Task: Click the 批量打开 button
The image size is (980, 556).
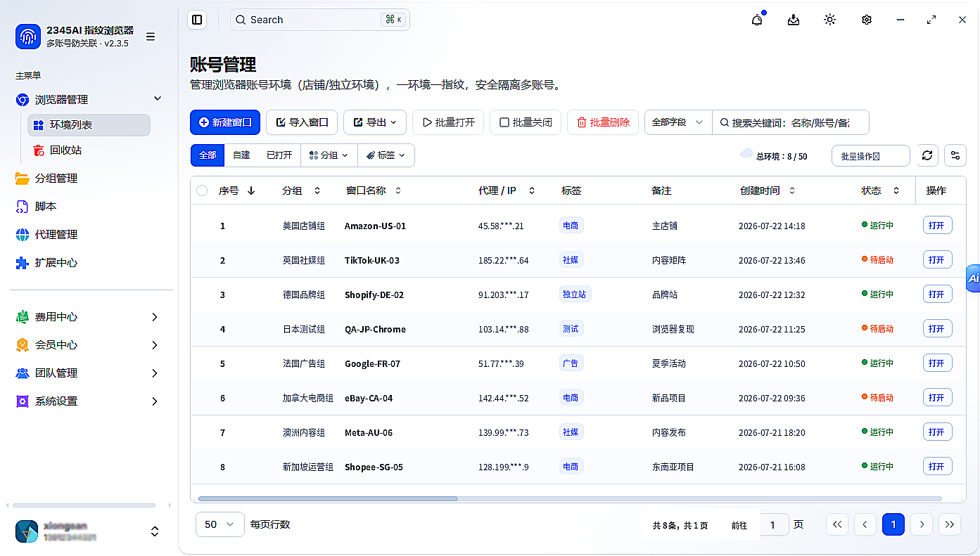Action: click(448, 122)
